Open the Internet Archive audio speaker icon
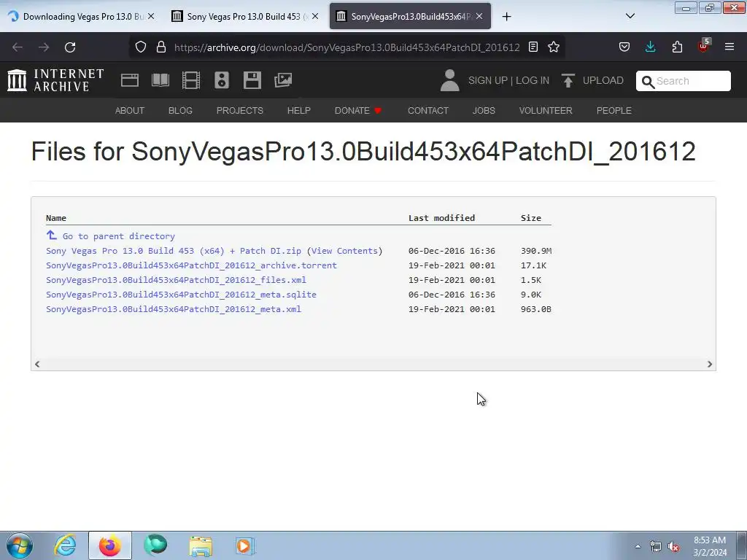747x560 pixels. (x=222, y=80)
